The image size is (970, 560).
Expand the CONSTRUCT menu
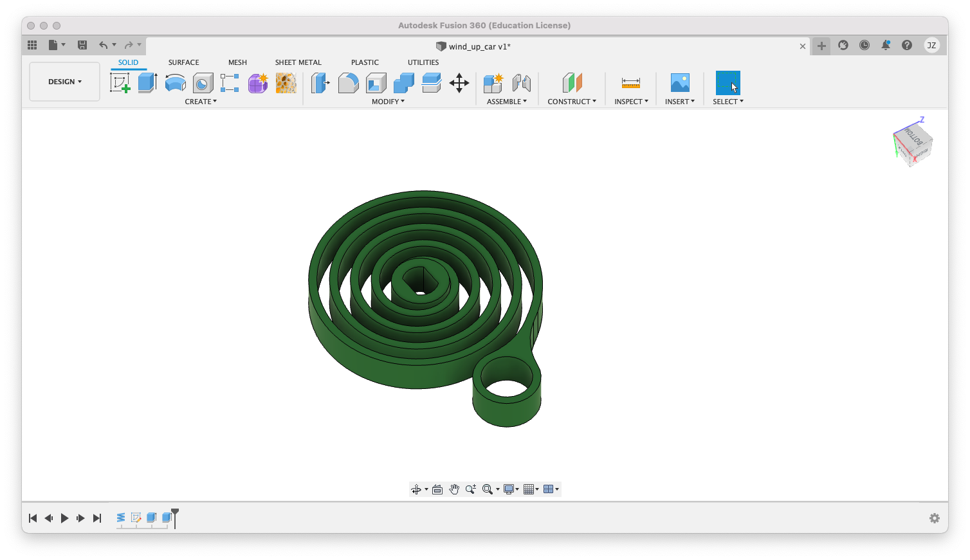click(x=572, y=102)
